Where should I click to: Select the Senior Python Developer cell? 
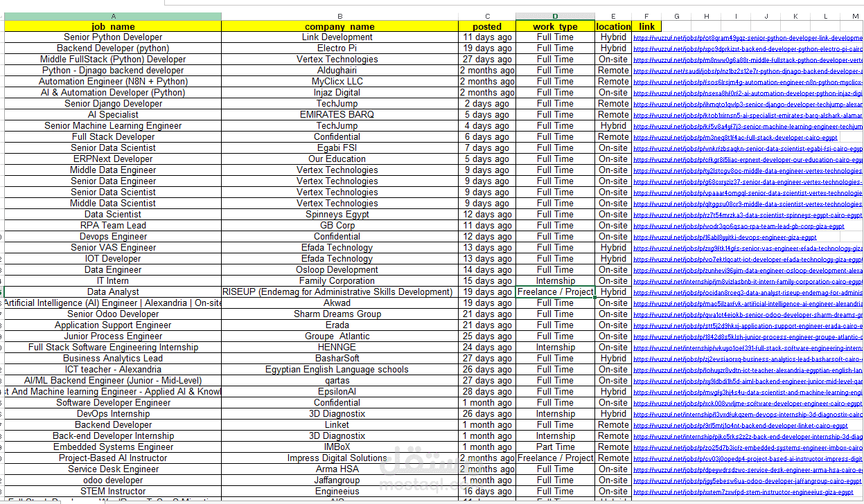pos(113,37)
